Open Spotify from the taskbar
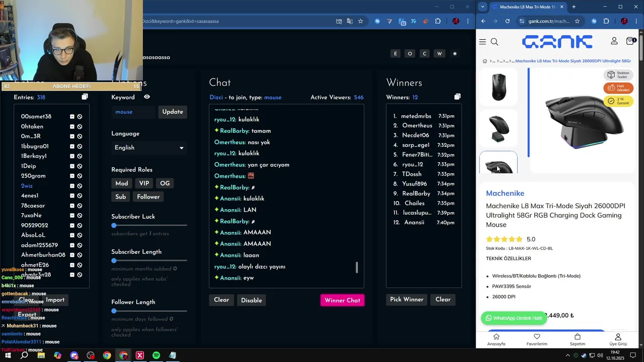 click(156, 355)
